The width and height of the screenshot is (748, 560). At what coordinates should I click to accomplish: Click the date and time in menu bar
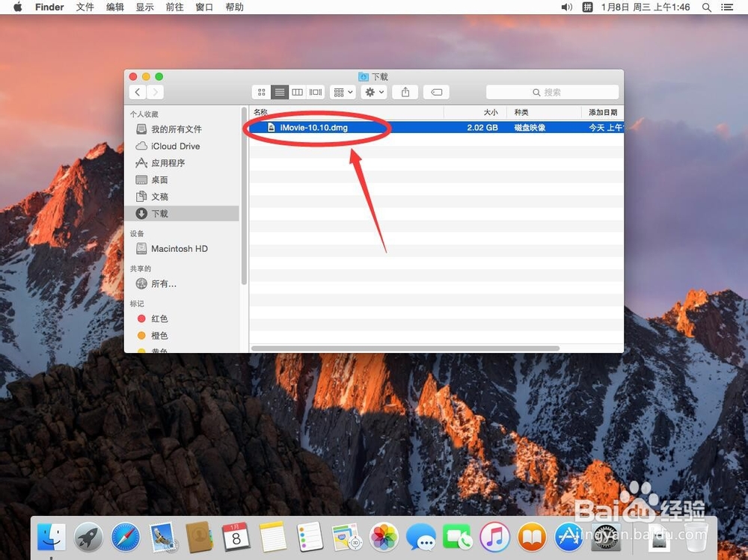tap(646, 7)
